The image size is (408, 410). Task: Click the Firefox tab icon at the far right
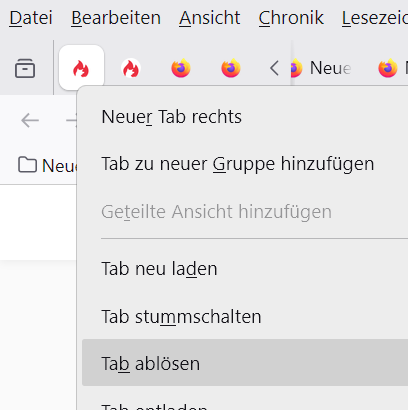tap(388, 68)
